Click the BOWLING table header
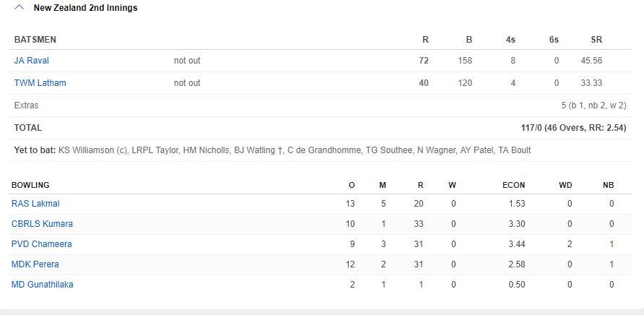Viewport: 644px width, 315px height. 30,186
